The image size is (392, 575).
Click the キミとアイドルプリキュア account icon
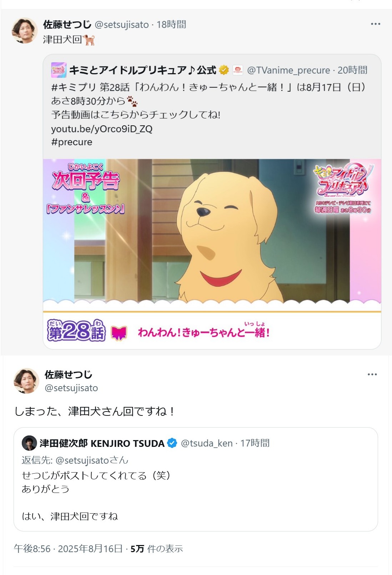coord(59,70)
